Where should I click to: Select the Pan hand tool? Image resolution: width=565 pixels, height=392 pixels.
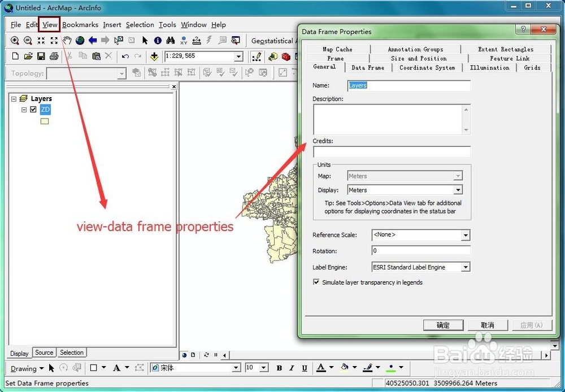pyautogui.click(x=67, y=40)
